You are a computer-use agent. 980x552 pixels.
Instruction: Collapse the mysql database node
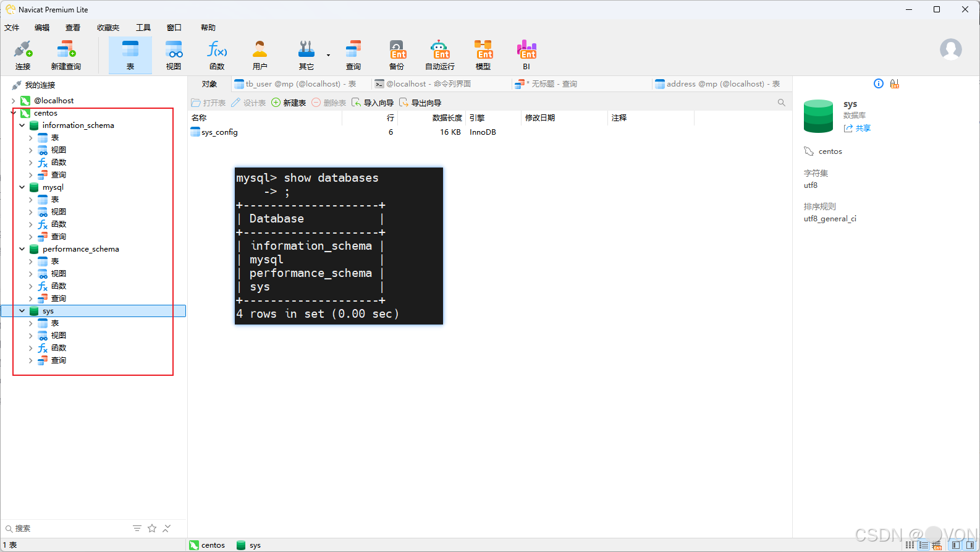point(22,187)
